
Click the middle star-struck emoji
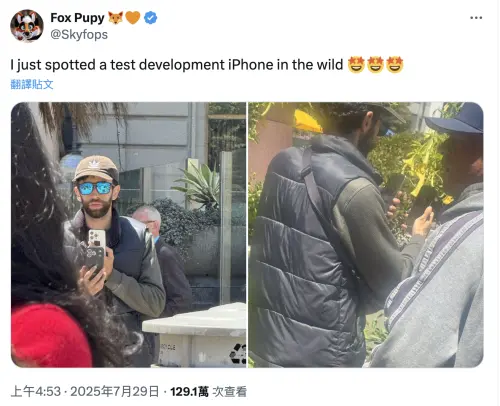(x=376, y=65)
